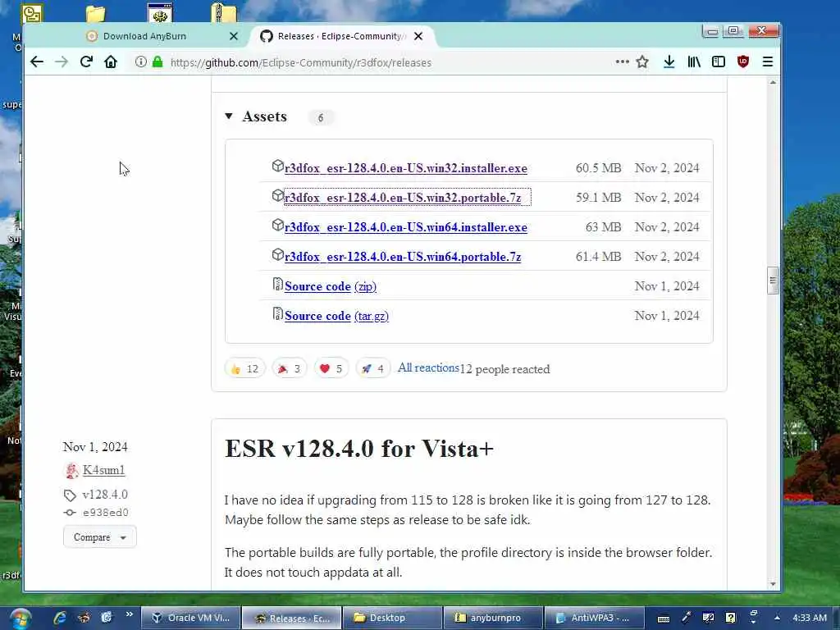Click the tray help question-mark icon
840x630 pixels.
[x=731, y=618]
